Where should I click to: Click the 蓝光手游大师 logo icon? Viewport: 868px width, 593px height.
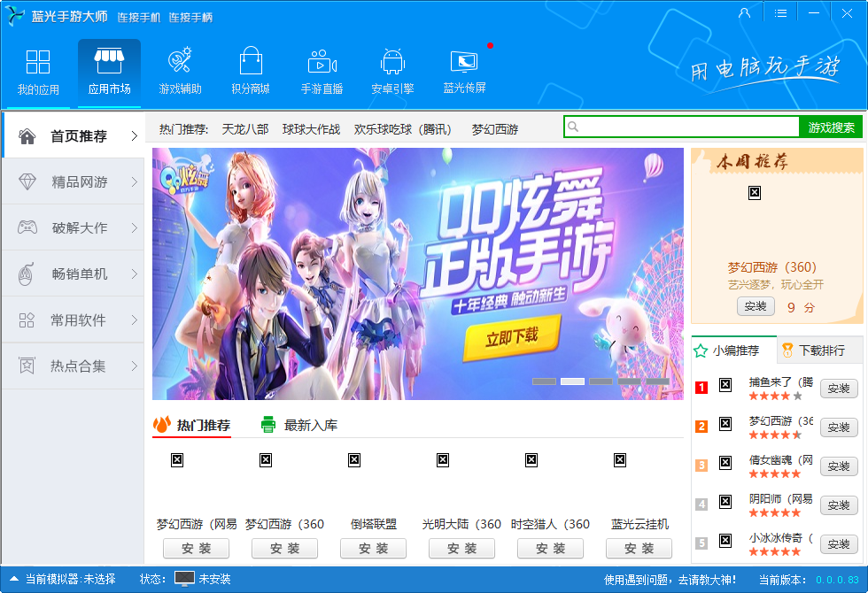(15, 16)
